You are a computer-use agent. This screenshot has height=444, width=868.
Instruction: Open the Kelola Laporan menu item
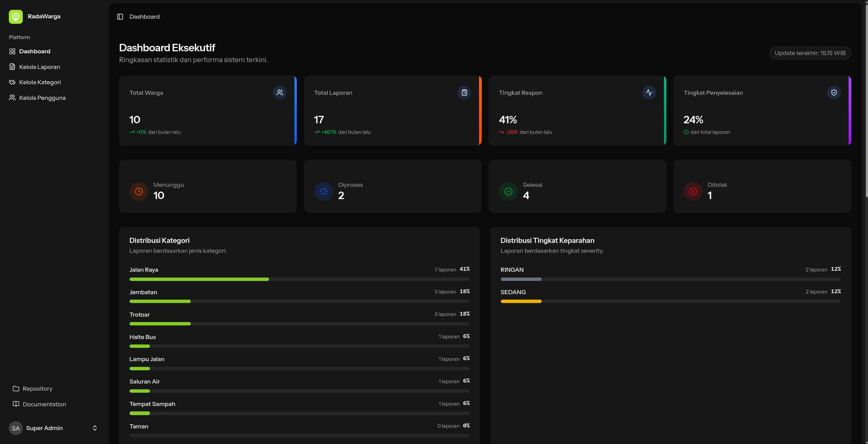point(39,67)
